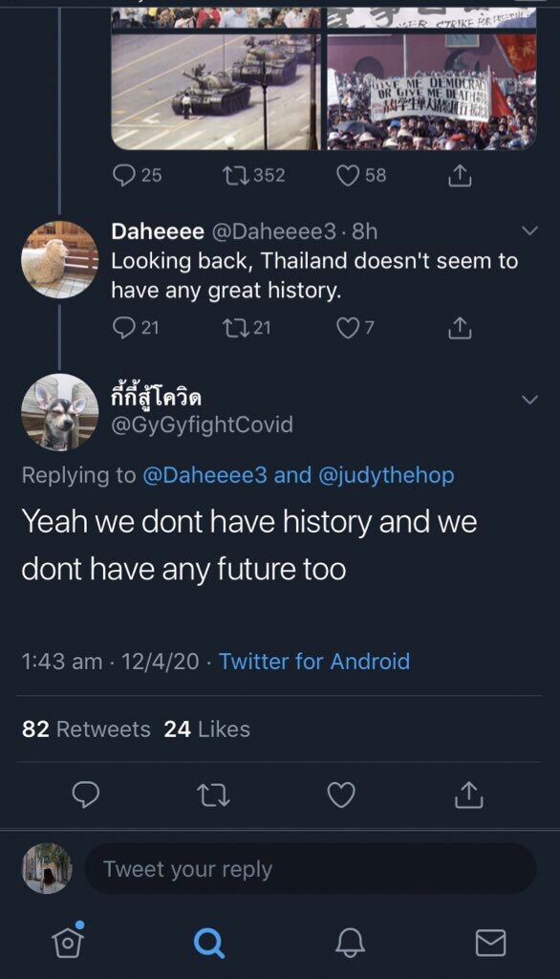Like the tweet with 58 likes
The height and width of the screenshot is (979, 560).
tap(361, 176)
